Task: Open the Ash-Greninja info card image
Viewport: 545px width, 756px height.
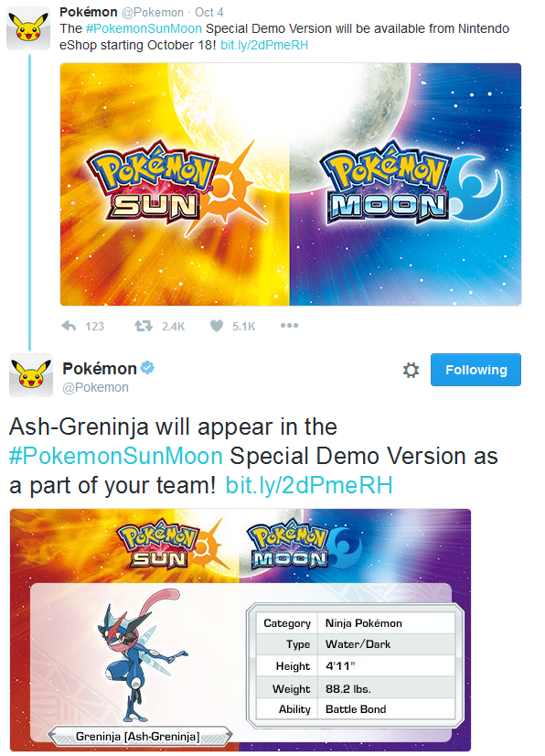Action: 240,630
